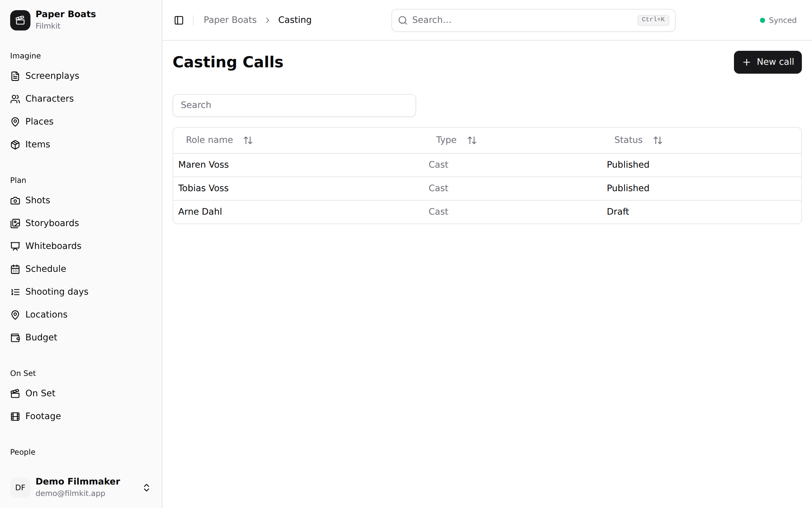Click the Synced status label
The width and height of the screenshot is (812, 508).
783,20
